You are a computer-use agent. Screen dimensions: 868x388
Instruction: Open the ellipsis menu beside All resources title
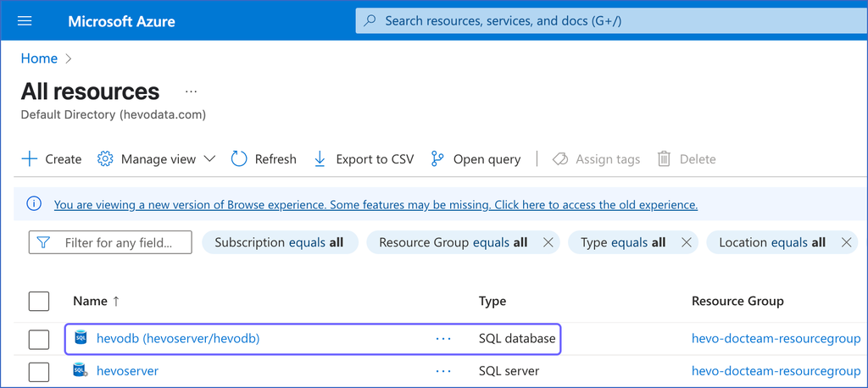pos(191,91)
